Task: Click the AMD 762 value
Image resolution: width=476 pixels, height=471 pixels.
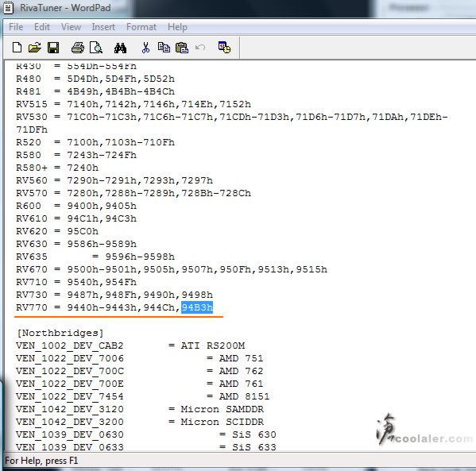Action: point(241,371)
